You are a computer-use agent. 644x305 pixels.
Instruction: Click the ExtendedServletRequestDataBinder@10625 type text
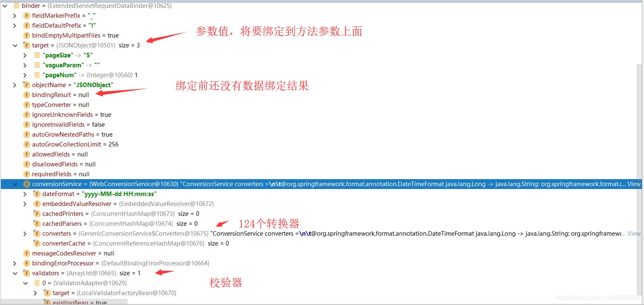pyautogui.click(x=110, y=6)
